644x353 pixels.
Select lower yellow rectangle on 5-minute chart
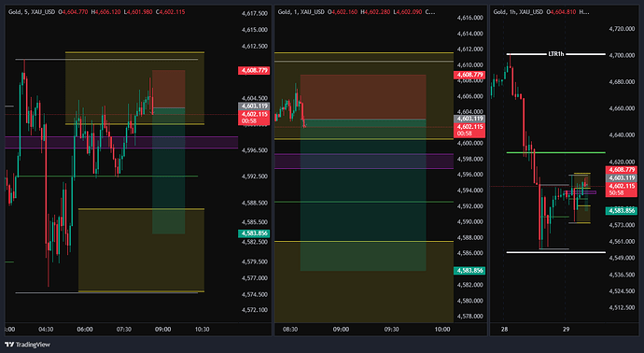pos(141,250)
